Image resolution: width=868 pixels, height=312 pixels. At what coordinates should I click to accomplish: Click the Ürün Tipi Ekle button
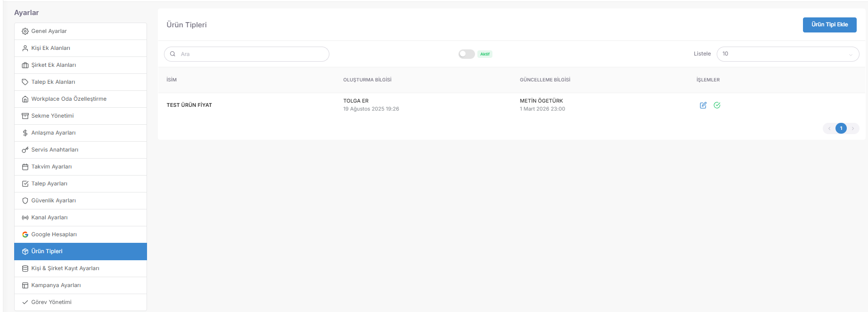tap(829, 24)
